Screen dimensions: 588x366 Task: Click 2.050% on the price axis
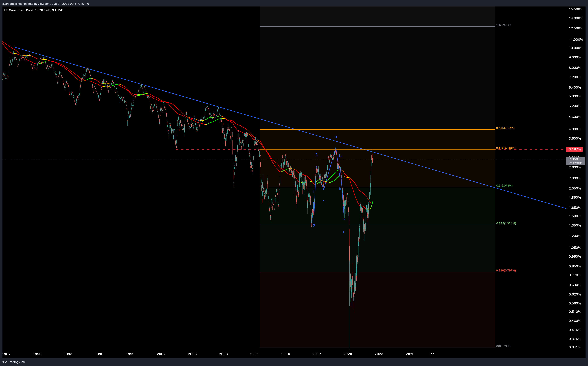coord(575,188)
